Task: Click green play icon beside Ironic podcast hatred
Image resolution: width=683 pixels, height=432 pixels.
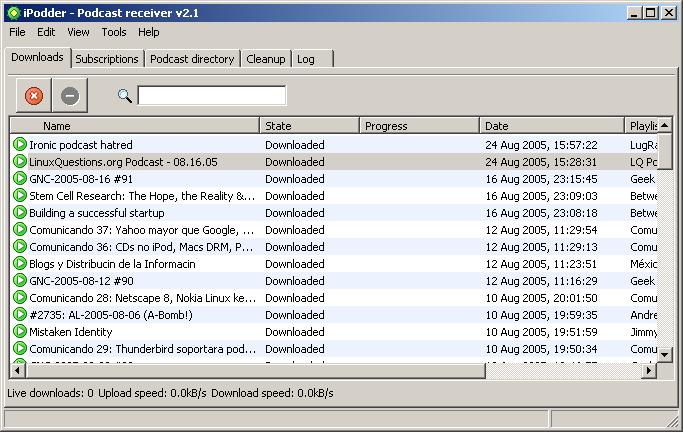Action: click(20, 145)
